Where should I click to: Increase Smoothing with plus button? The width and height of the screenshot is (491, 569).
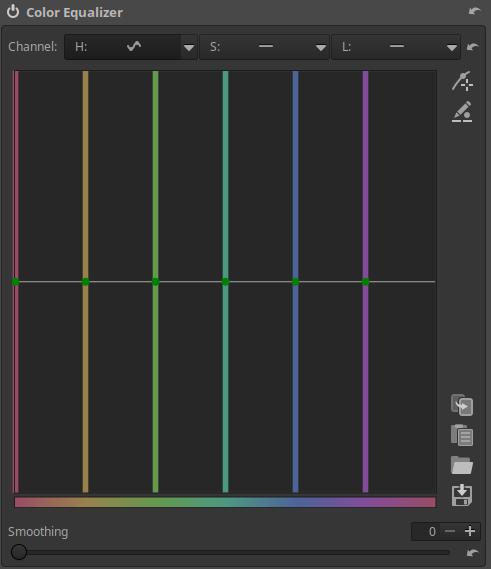[x=470, y=532]
